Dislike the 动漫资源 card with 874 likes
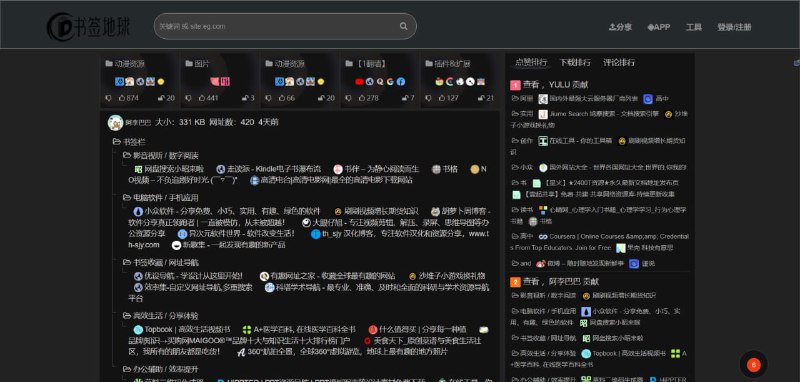The height and width of the screenshot is (382, 800). [109, 98]
